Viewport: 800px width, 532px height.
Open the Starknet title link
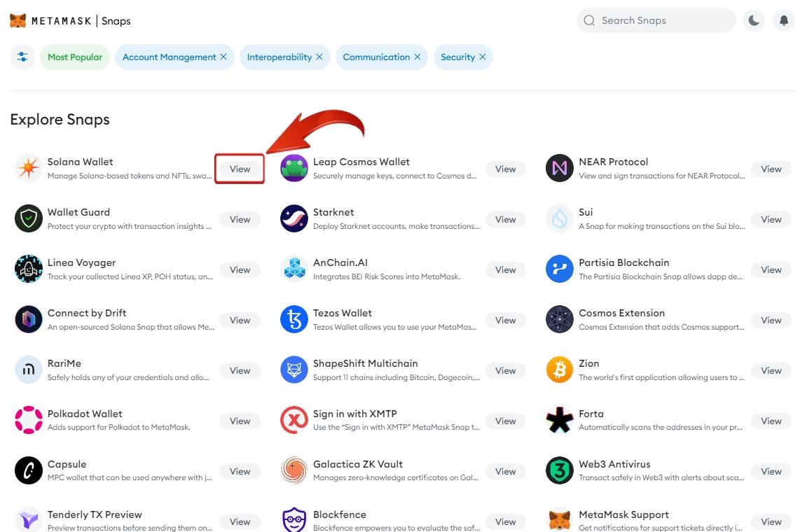click(333, 212)
